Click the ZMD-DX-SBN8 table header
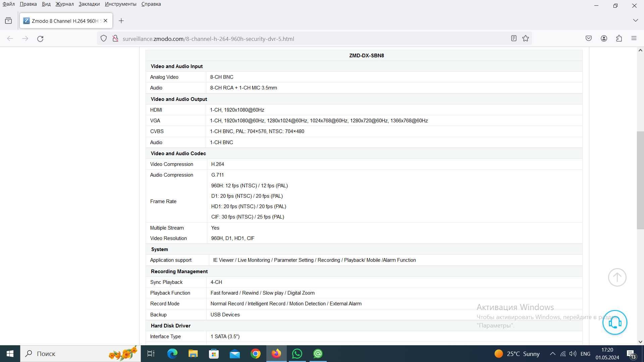Screen dimensions: 644x362 [366, 56]
